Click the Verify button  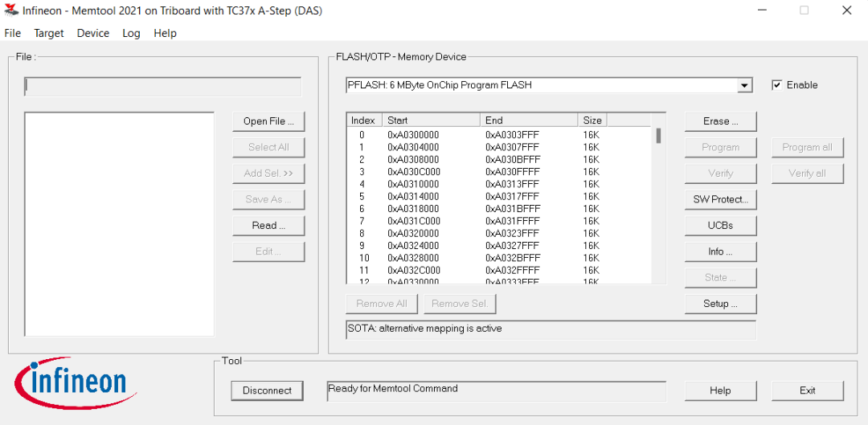pyautogui.click(x=720, y=174)
